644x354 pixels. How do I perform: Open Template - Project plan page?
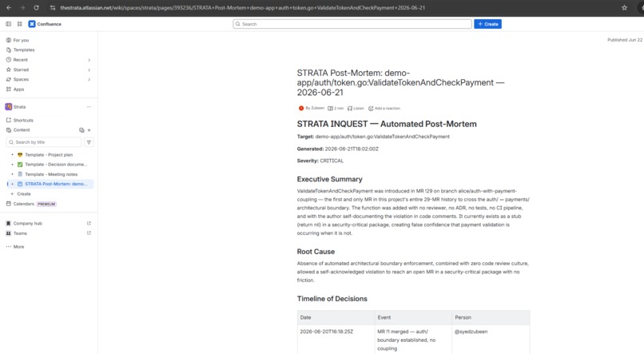(x=49, y=155)
